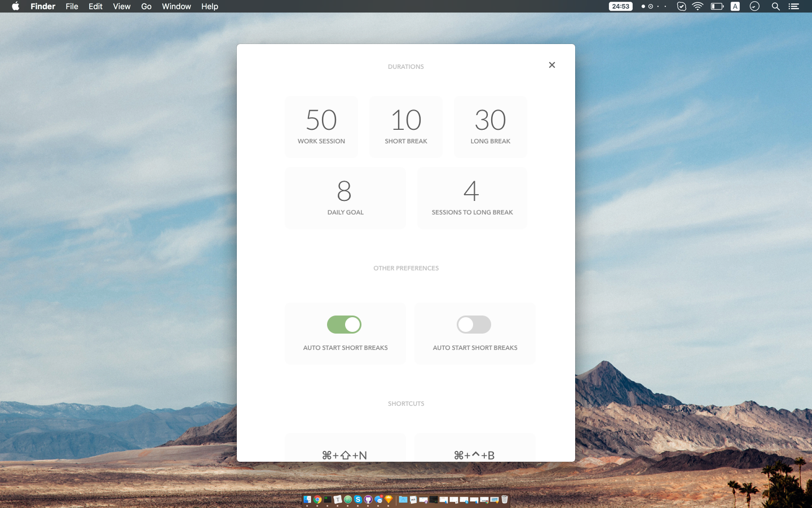Click the round clock icon in menu bar
This screenshot has width=812, height=508.
click(x=754, y=6)
